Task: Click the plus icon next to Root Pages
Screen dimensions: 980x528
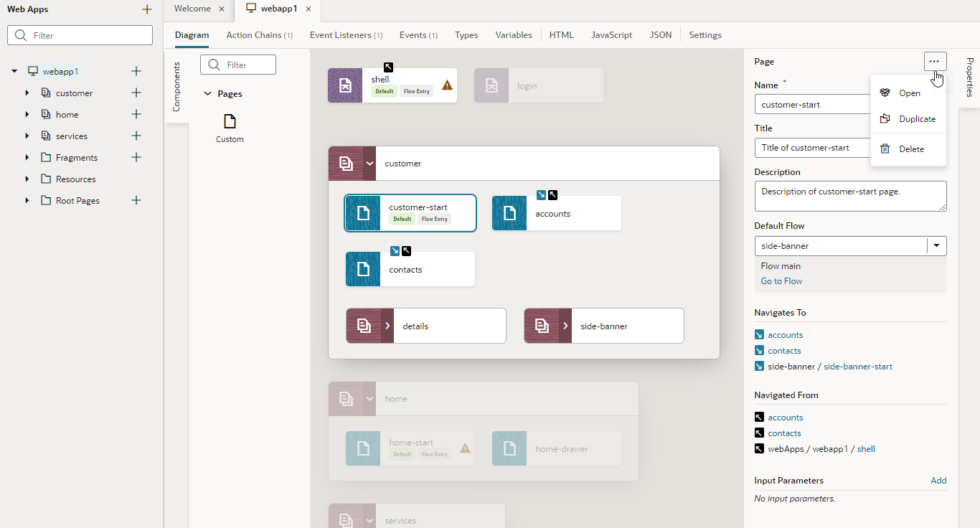Action: coord(136,200)
